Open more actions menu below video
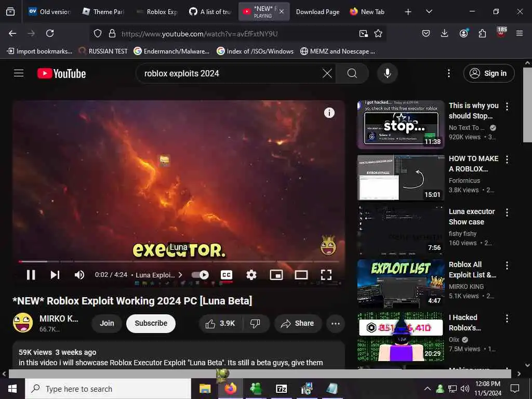The height and width of the screenshot is (399, 532). click(x=336, y=323)
